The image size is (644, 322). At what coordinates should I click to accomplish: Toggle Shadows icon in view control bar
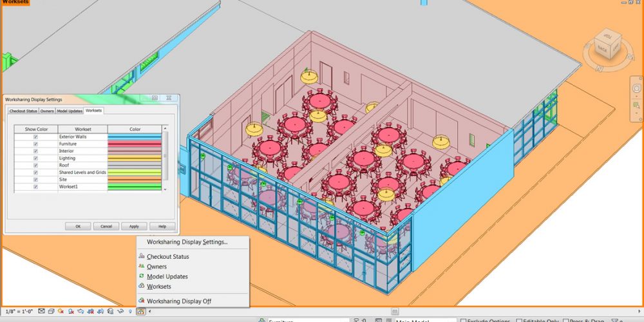click(x=71, y=311)
